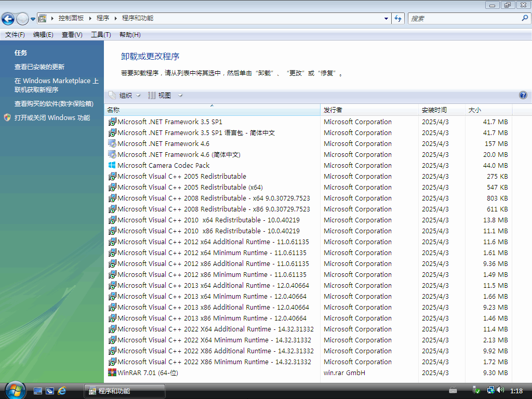
Task: Select Visual C++ 2022 X86 Additional Runtime row
Action: pos(308,351)
